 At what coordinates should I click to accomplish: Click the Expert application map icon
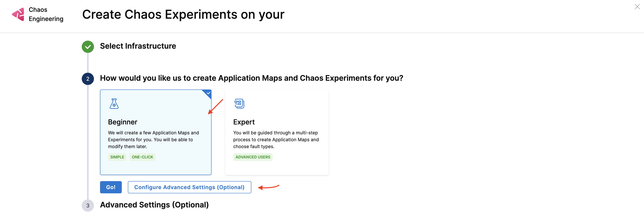[239, 104]
